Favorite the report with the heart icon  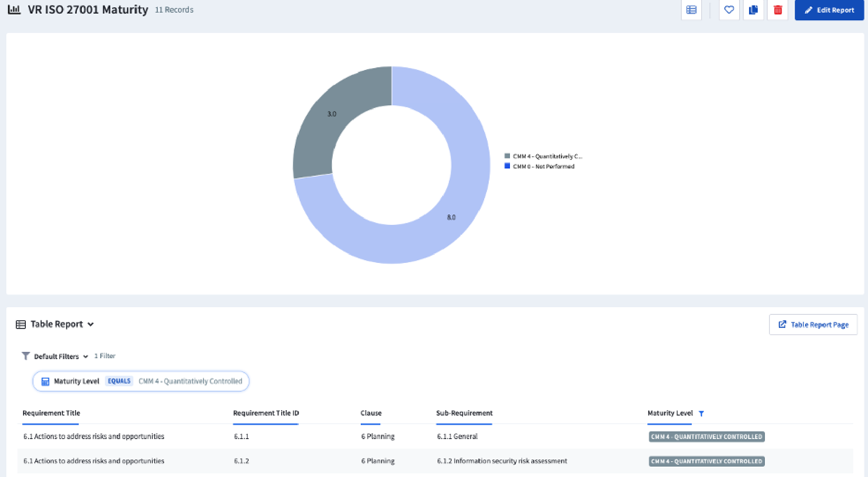click(729, 9)
